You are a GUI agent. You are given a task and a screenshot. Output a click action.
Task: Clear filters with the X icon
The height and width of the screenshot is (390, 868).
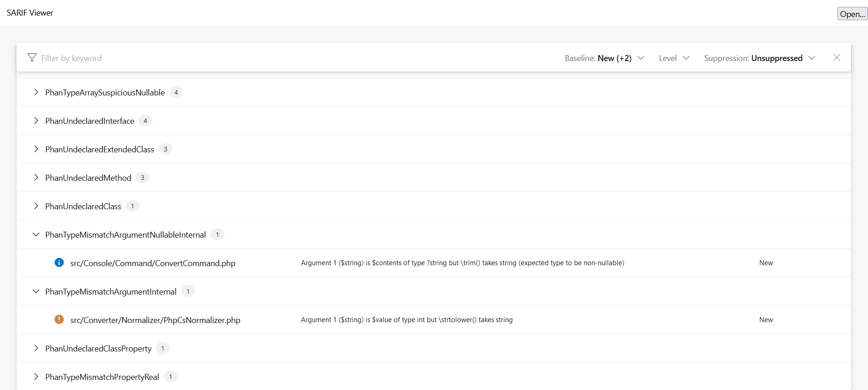(x=836, y=58)
